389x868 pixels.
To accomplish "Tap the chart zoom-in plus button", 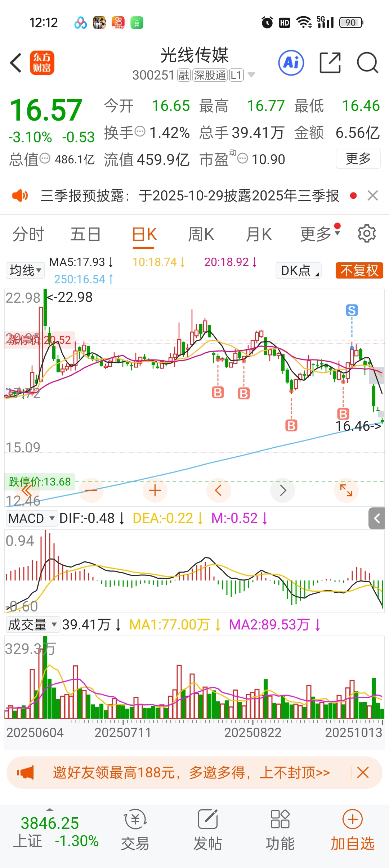I will (x=155, y=490).
